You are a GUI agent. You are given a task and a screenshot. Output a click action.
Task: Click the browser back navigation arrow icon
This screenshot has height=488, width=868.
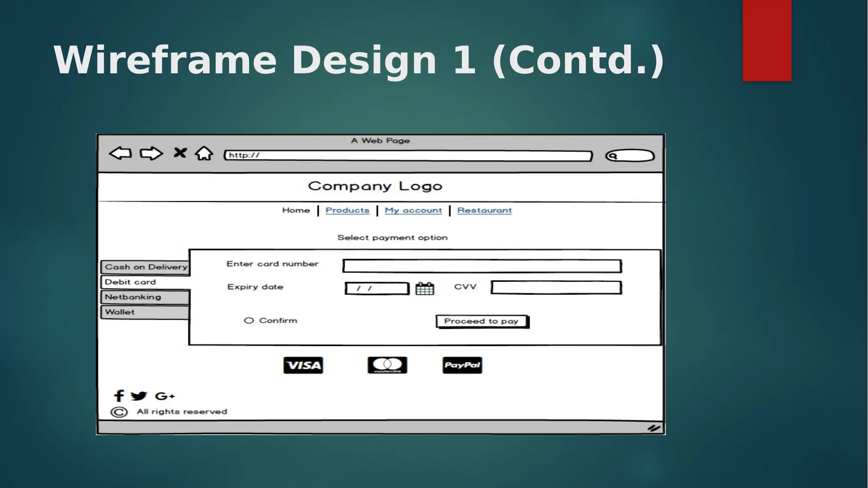point(119,154)
